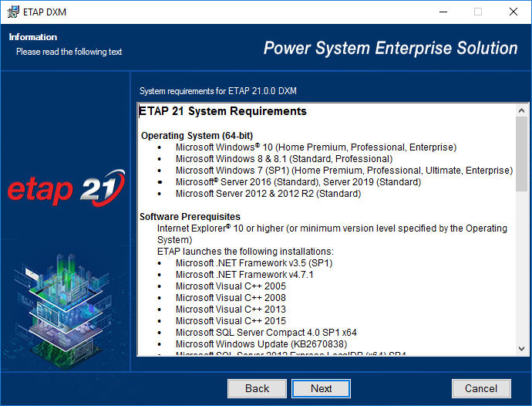Screen dimensions: 532x406
Task: Click the Internet Explorer 10 or higher line
Action: (x=332, y=234)
